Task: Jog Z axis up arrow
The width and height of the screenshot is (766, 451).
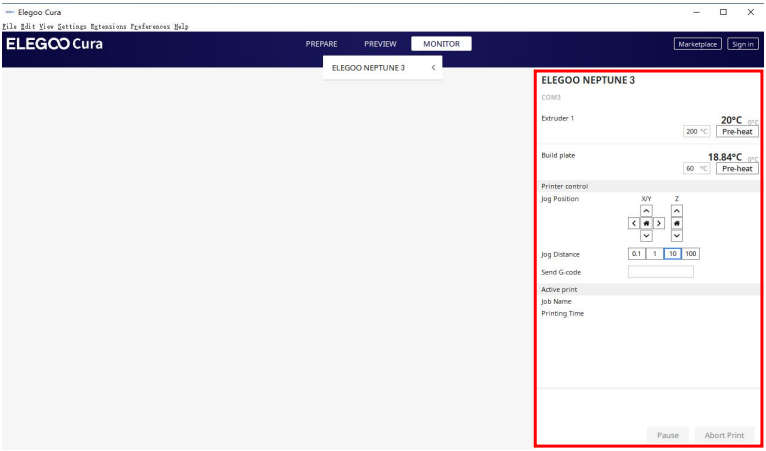Action: [x=677, y=211]
